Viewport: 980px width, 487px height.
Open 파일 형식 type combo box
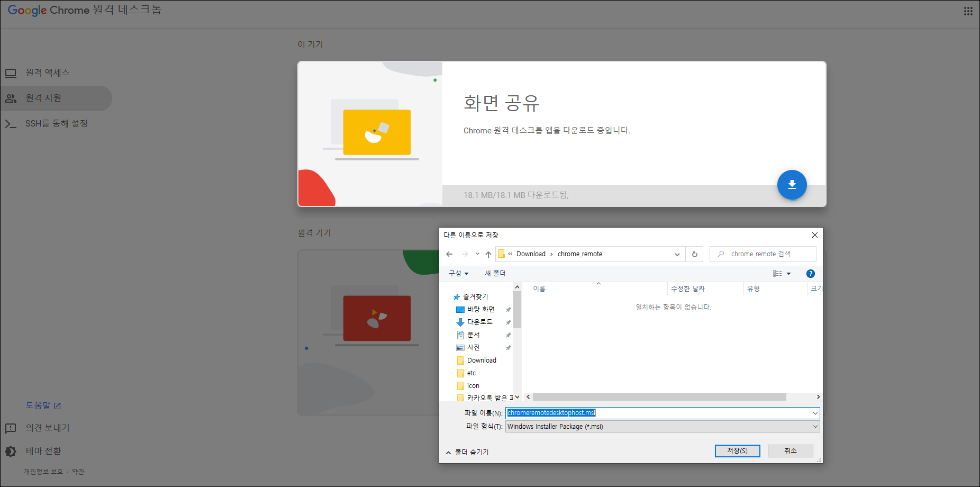click(x=663, y=427)
